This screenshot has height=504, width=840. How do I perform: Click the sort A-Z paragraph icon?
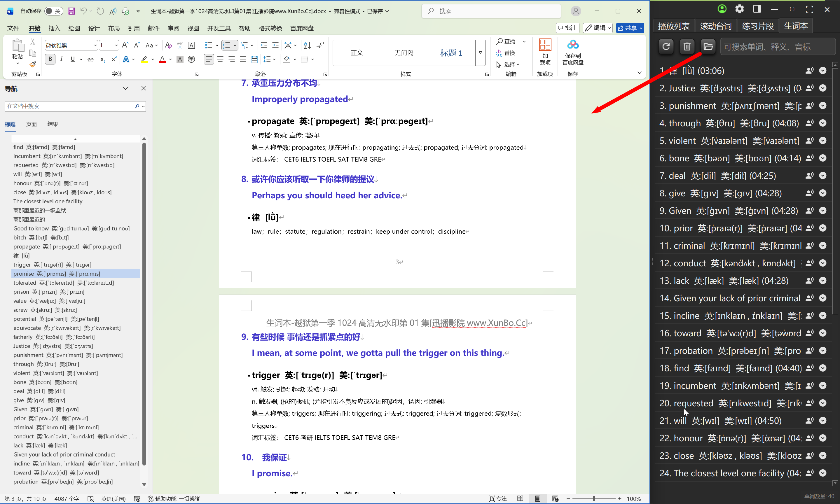click(x=307, y=45)
